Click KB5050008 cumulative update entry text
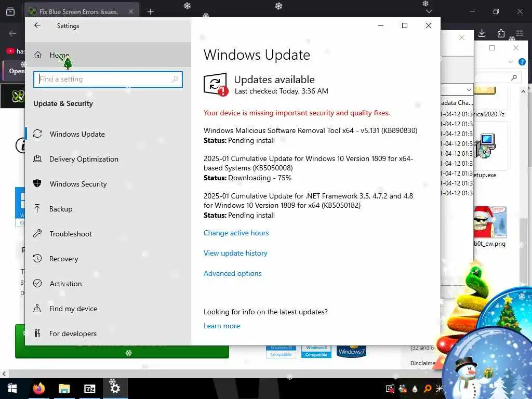 pyautogui.click(x=308, y=163)
